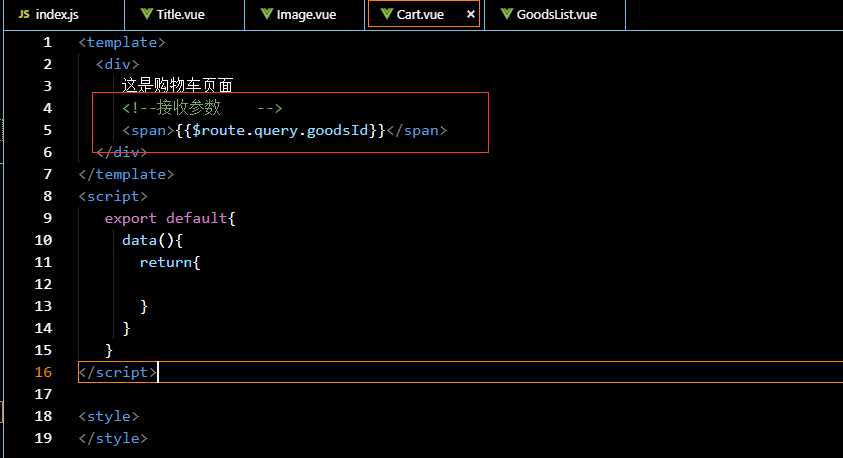Click the opening <div> tag on line 2
843x458 pixels.
pyautogui.click(x=118, y=65)
